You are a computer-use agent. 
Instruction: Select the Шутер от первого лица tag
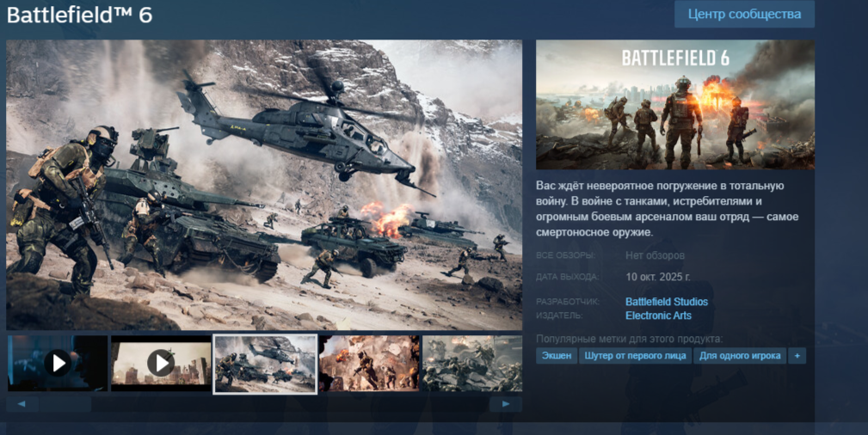click(x=635, y=355)
